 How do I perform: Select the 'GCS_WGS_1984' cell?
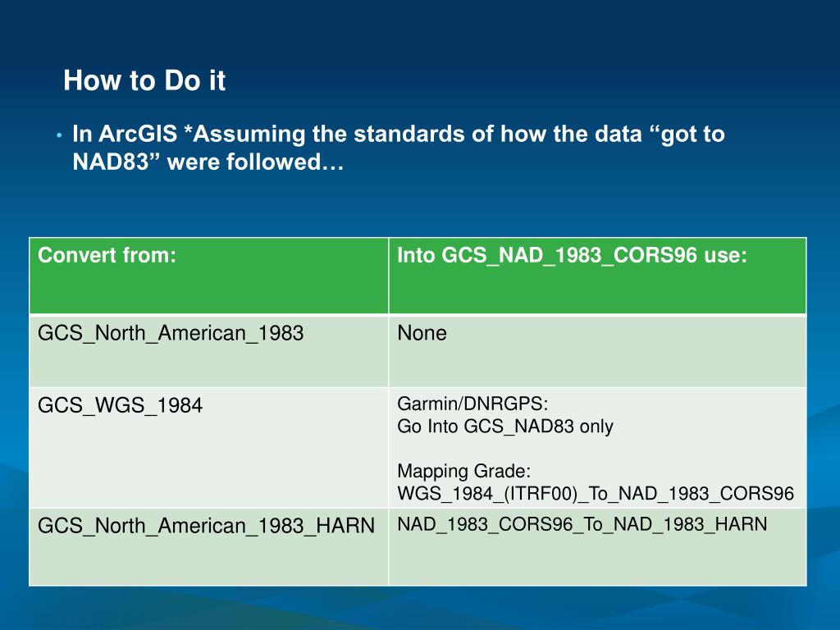pos(209,448)
